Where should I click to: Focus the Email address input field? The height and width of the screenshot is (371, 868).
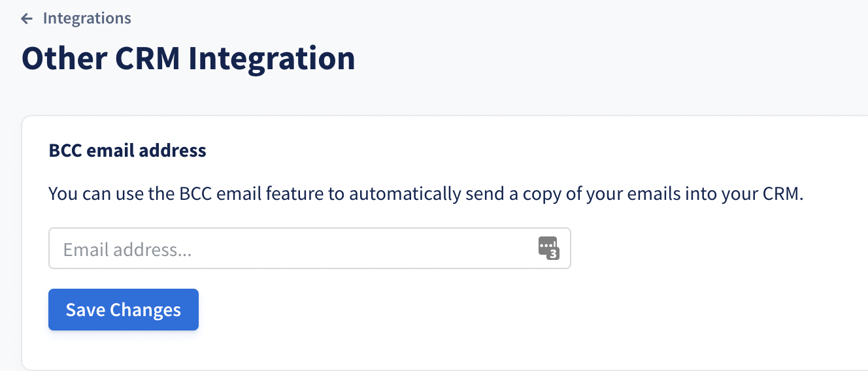310,248
